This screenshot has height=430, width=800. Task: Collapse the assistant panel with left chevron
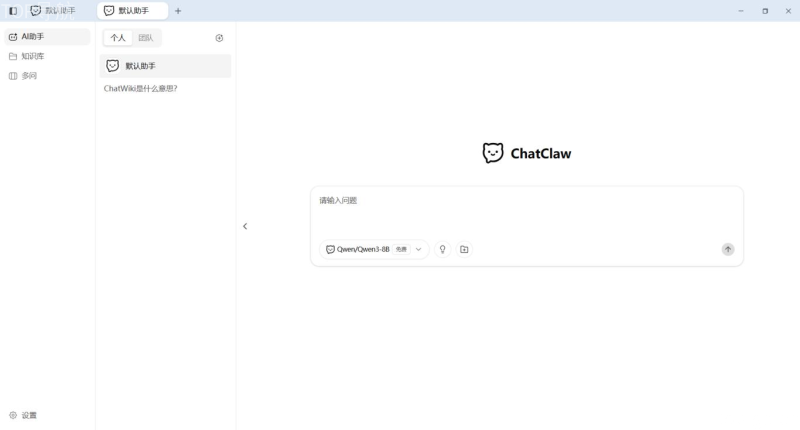(245, 226)
